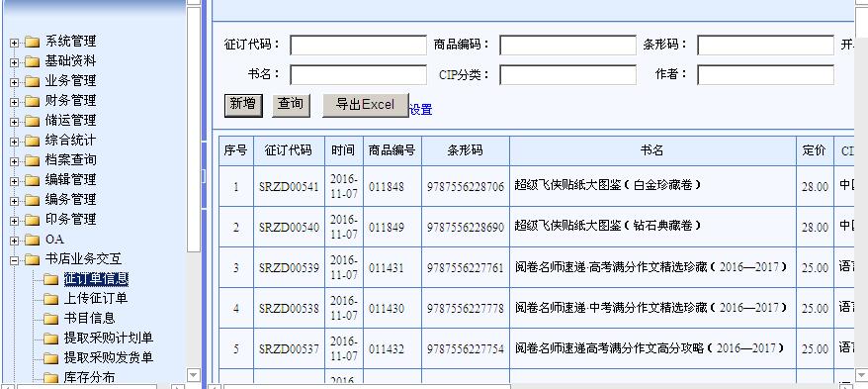The width and height of the screenshot is (868, 389).
Task: Expand the 基础资料 tree node
Action: click(x=14, y=62)
